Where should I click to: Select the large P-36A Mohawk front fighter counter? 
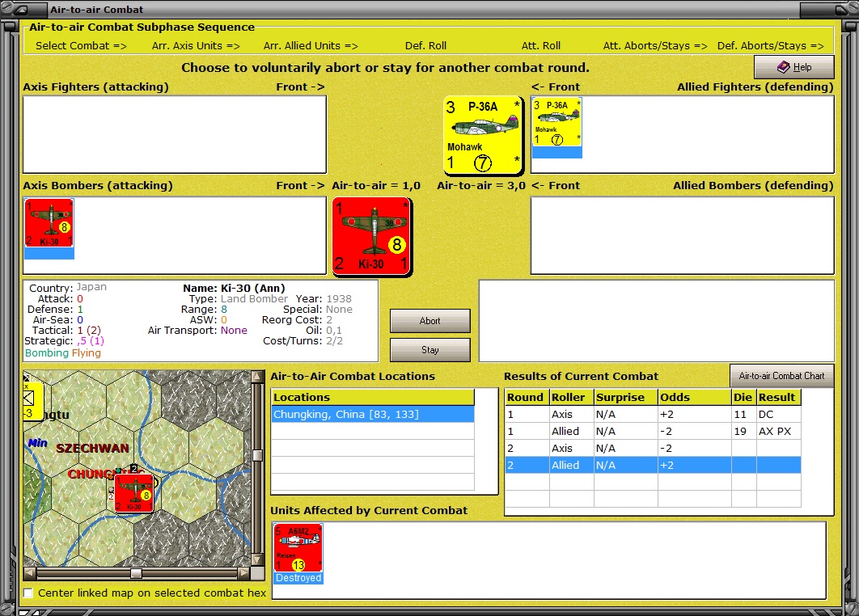[x=483, y=135]
